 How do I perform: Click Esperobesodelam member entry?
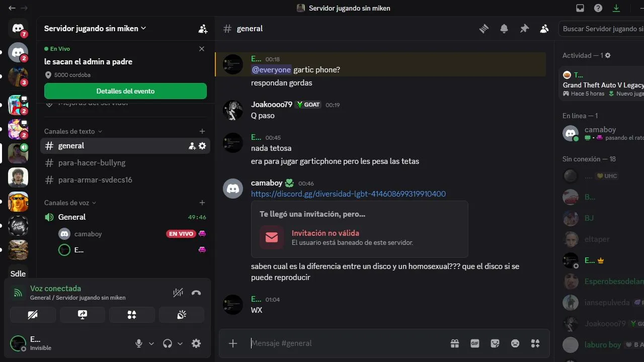(x=601, y=282)
